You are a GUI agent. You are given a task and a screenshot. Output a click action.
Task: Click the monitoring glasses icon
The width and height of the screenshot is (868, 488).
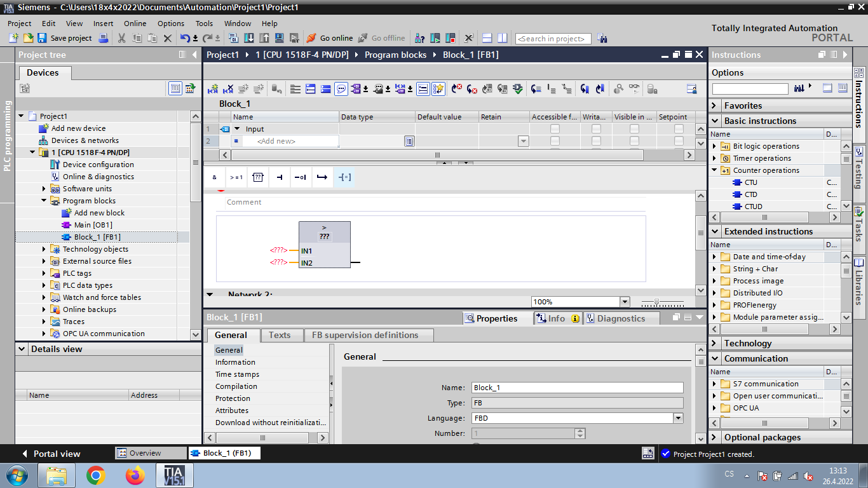[x=634, y=89]
